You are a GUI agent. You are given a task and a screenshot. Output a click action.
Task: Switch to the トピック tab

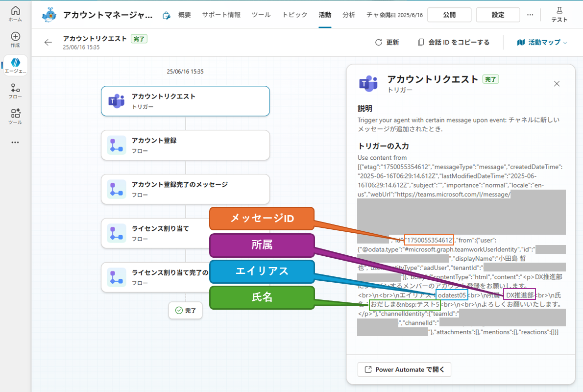point(294,15)
